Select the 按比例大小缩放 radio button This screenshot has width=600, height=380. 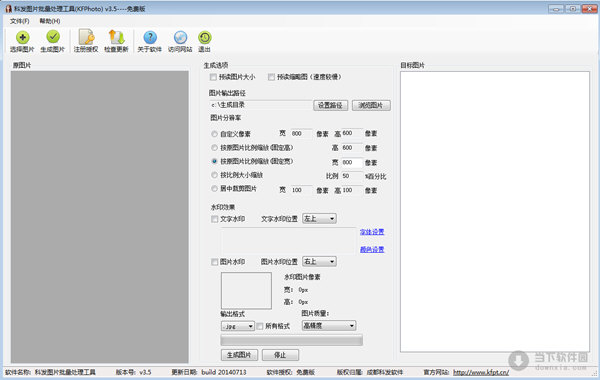tap(214, 175)
